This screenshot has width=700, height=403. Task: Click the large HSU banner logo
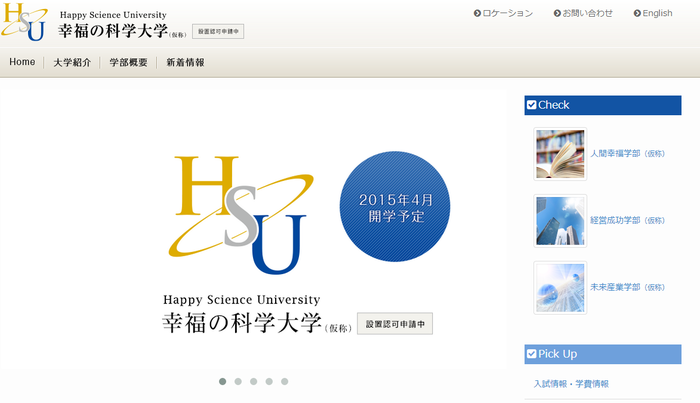click(241, 215)
